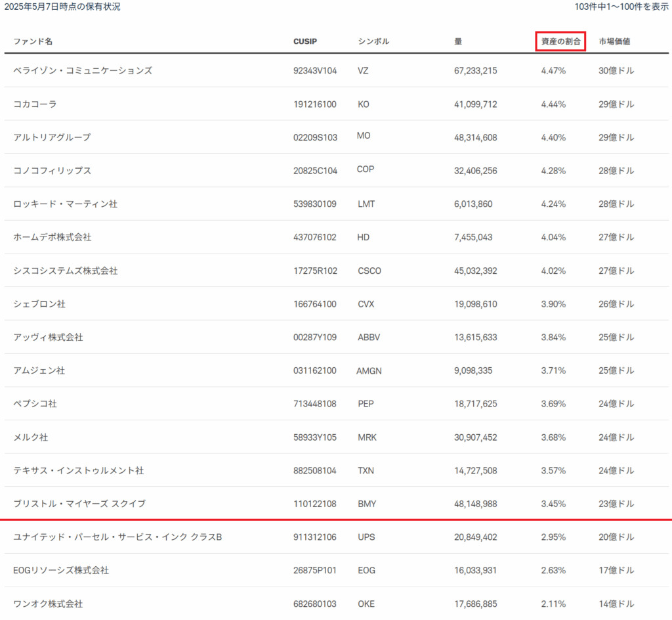
Task: Select the PEP ticker symbol
Action: (366, 404)
